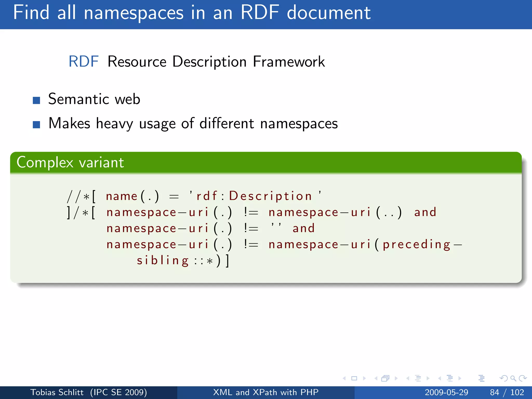Click the section navigation lines icon
The image size is (532, 399).
pyautogui.click(x=450, y=378)
